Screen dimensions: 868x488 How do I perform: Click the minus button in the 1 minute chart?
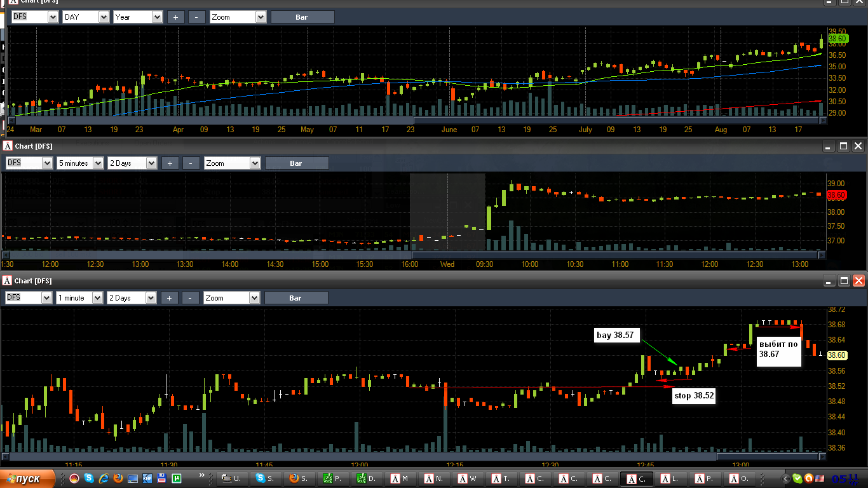tap(191, 297)
